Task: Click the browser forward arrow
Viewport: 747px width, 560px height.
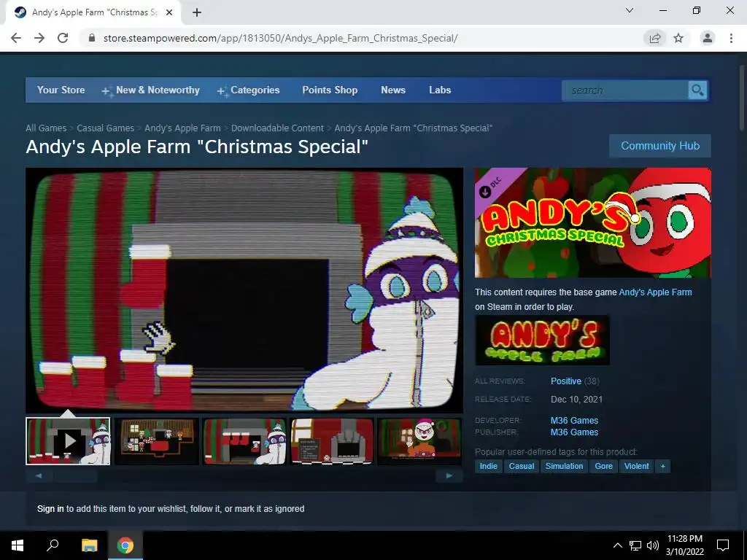Action: coord(39,38)
